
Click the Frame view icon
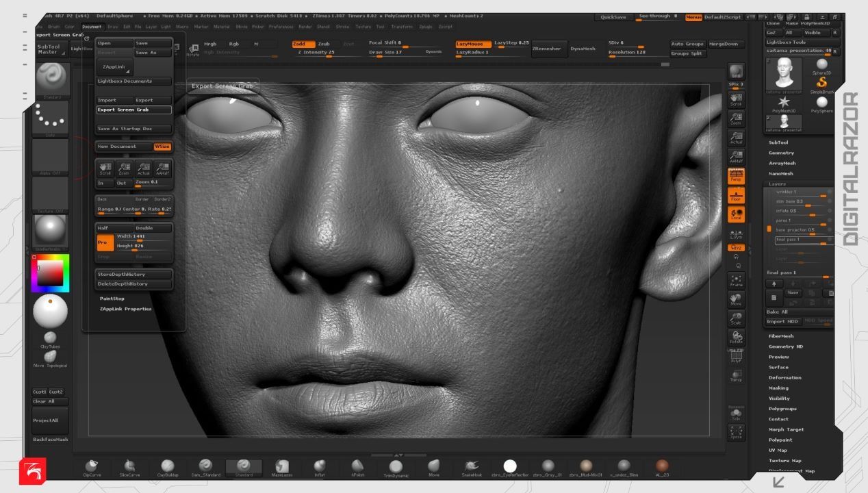coord(737,280)
